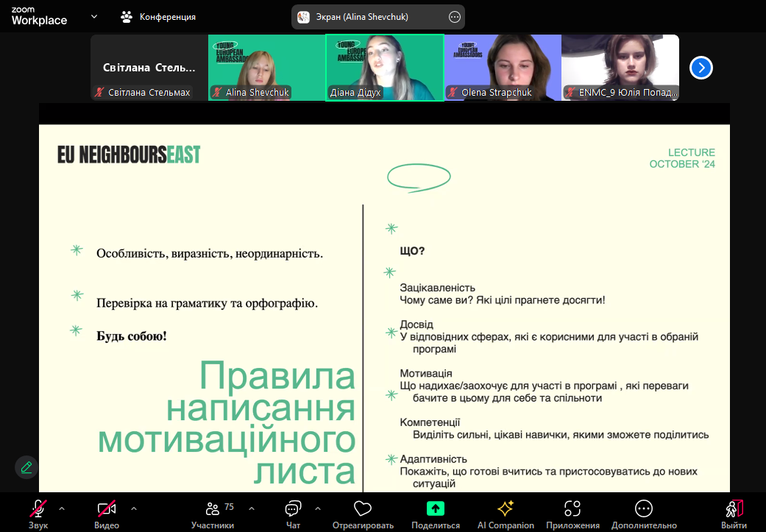Click the green pencil annotate icon
The image size is (766, 532).
pyautogui.click(x=26, y=467)
